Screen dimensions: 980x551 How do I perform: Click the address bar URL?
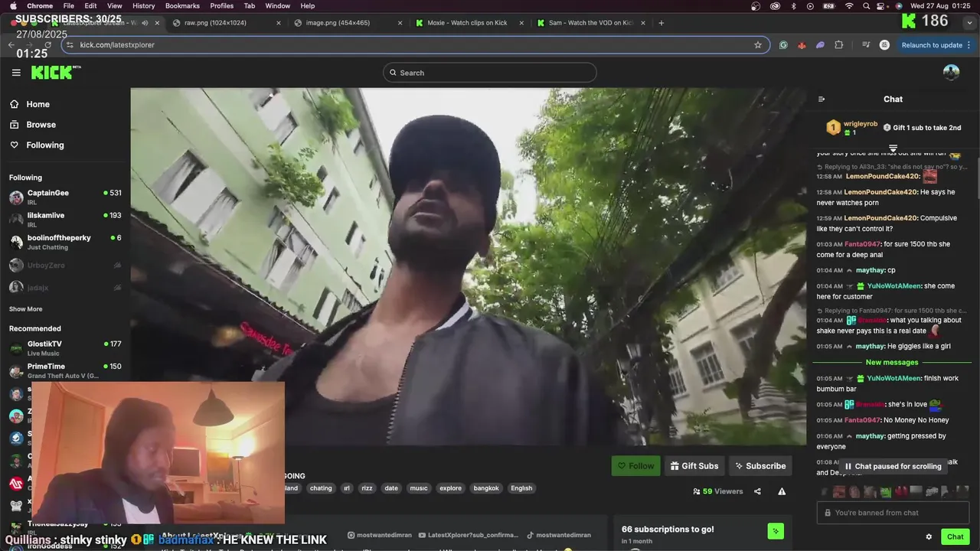pyautogui.click(x=117, y=45)
